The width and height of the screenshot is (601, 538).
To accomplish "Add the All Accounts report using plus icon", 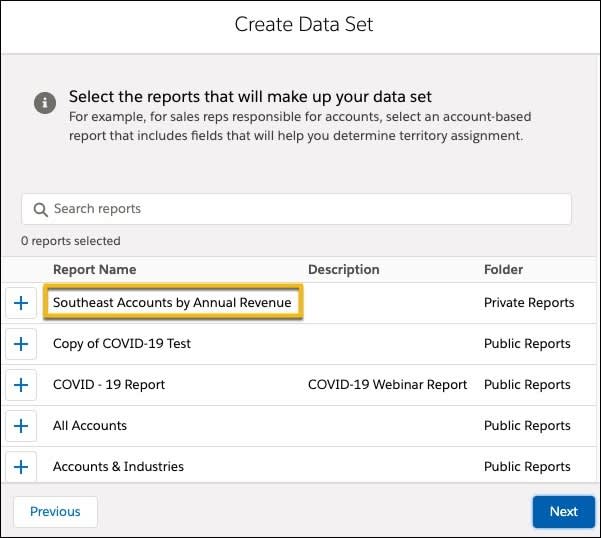I will pos(21,426).
